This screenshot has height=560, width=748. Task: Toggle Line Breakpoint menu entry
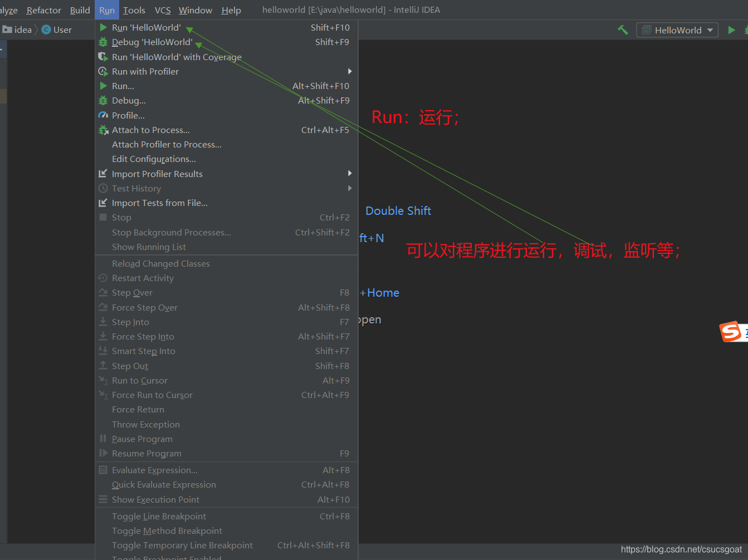coord(227,516)
